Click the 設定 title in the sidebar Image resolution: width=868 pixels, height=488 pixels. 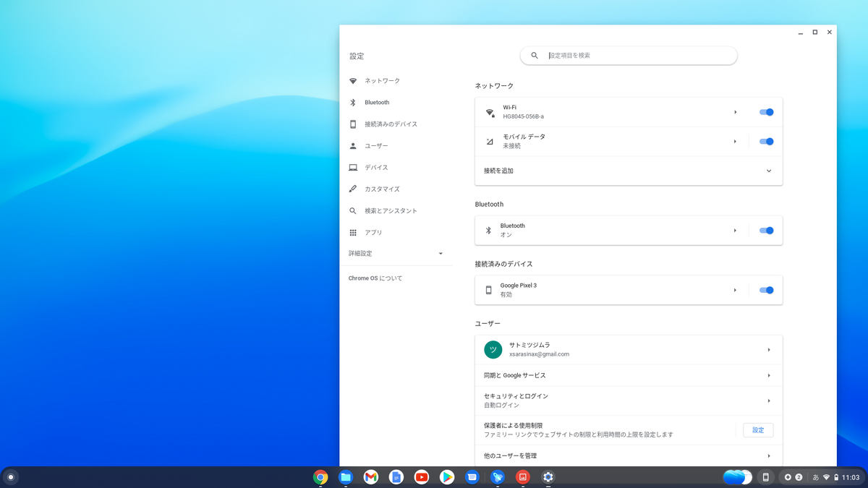[357, 56]
